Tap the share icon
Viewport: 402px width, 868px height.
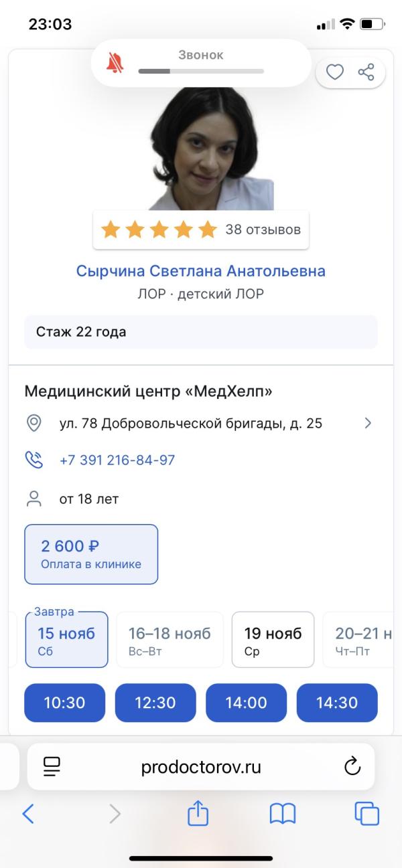(x=366, y=72)
